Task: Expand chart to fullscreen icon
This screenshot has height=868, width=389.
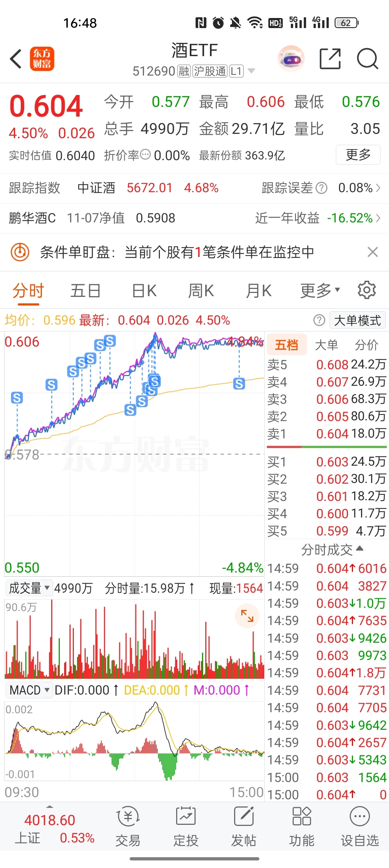Action: 247,616
